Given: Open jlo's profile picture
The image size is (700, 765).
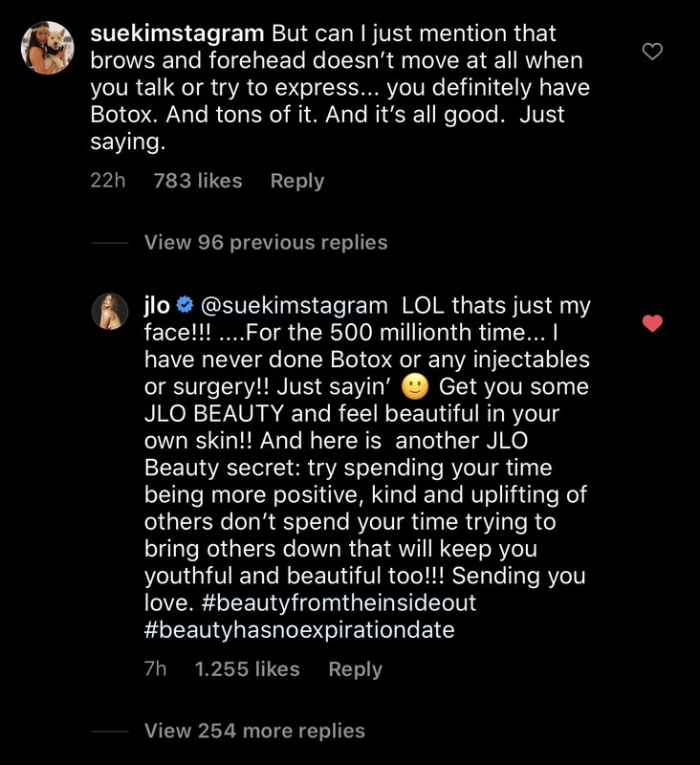Looking at the screenshot, I should 109,311.
